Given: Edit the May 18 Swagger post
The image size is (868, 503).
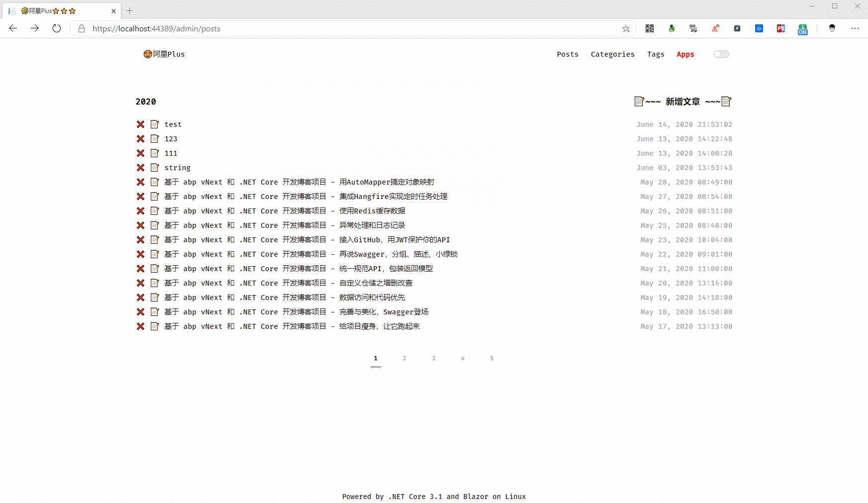Looking at the screenshot, I should point(155,312).
